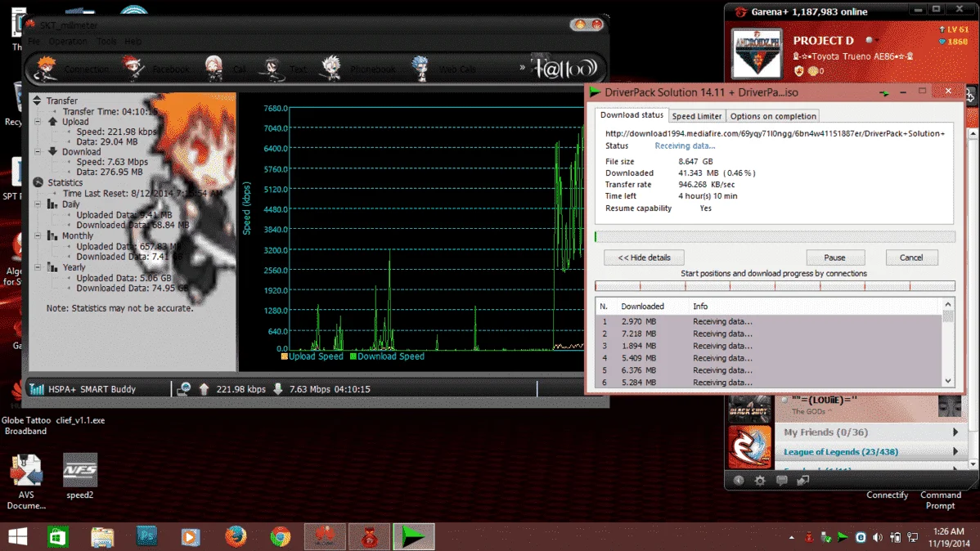Viewport: 980px width, 551px height.
Task: Open the Garena chat messages icon
Action: (x=781, y=481)
